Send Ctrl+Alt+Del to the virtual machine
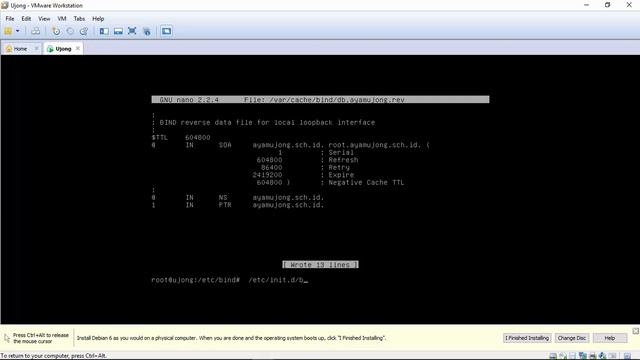Image resolution: width=640 pixels, height=360 pixels. (x=36, y=31)
